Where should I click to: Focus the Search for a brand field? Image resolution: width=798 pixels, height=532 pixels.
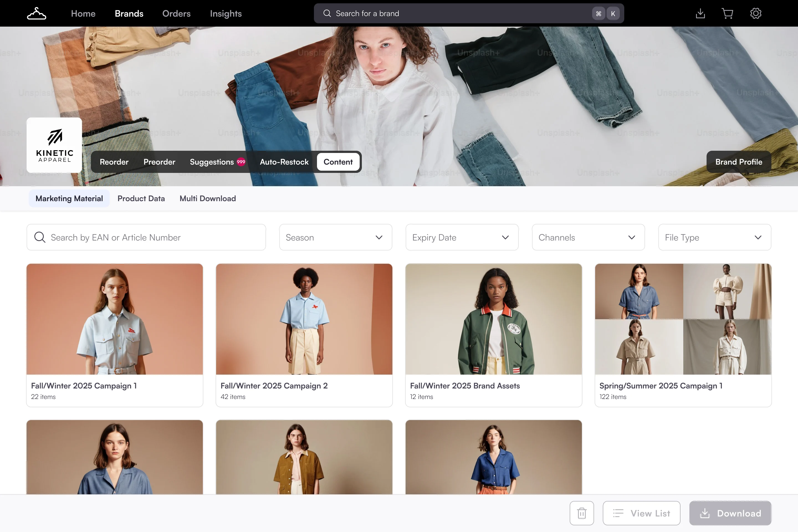click(469, 14)
